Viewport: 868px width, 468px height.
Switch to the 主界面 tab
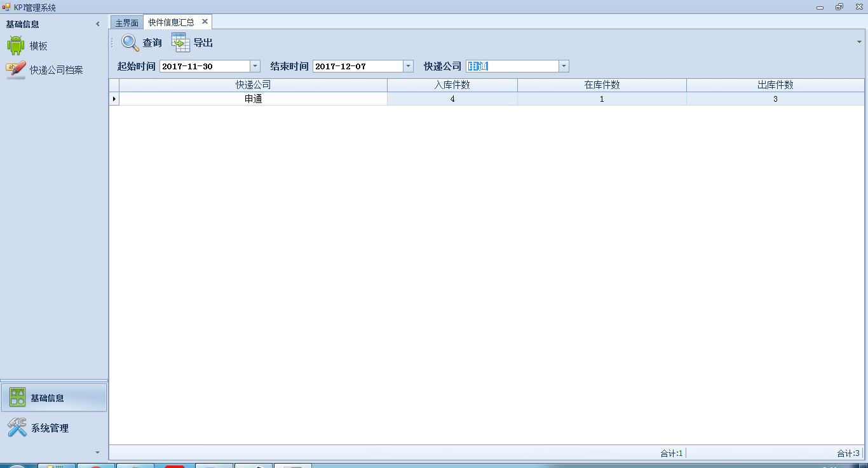(x=126, y=22)
